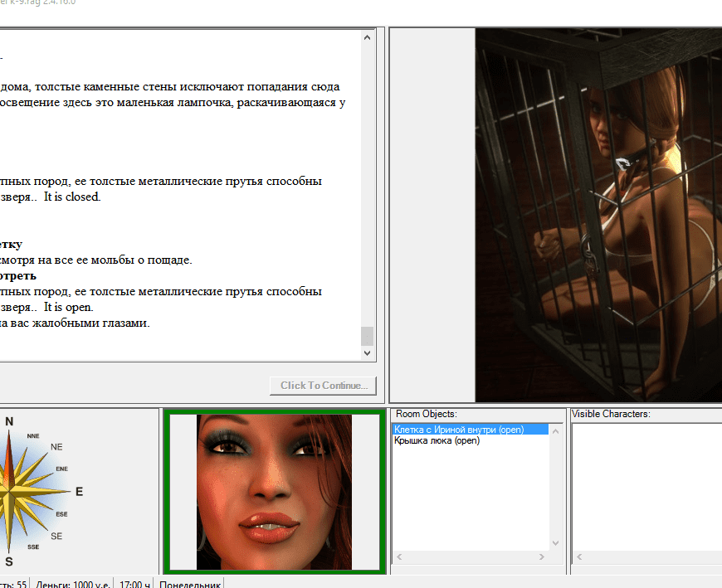The image size is (722, 588).
Task: Select the ENE compass direction
Action: (62, 469)
